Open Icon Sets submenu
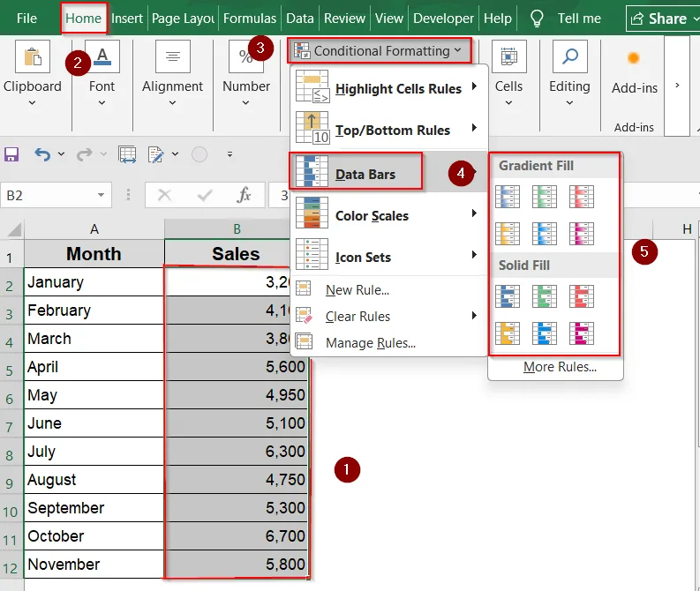Image resolution: width=700 pixels, height=591 pixels. tap(388, 256)
